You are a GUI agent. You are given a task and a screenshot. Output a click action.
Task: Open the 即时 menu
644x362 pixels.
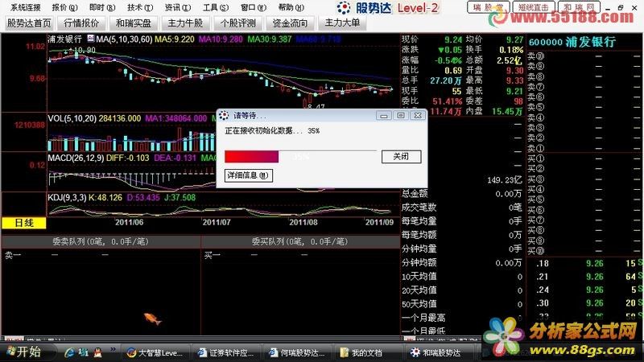coord(102,8)
